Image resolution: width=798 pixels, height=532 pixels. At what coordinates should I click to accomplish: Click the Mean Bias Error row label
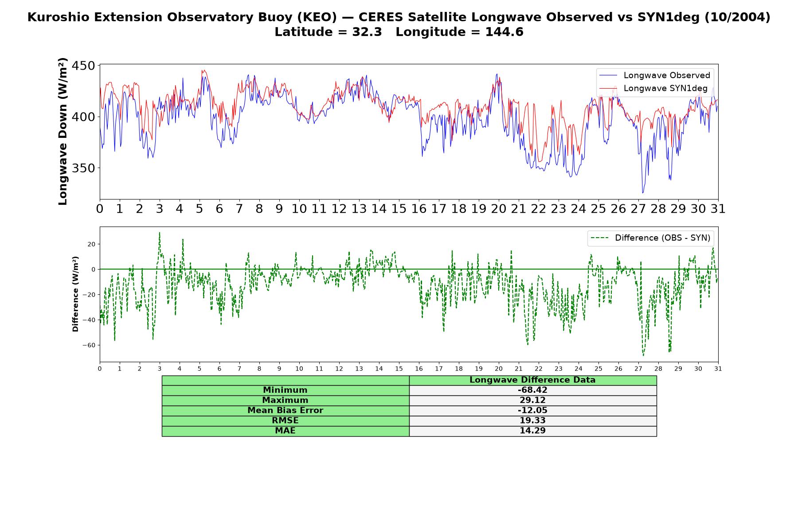pos(285,411)
